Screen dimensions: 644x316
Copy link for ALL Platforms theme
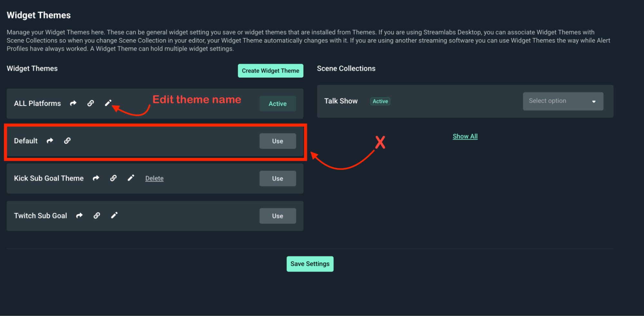coord(91,103)
